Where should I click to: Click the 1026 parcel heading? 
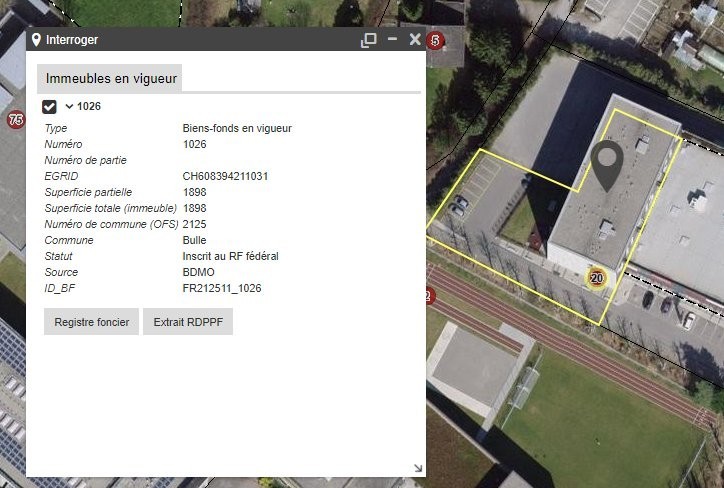click(x=89, y=106)
